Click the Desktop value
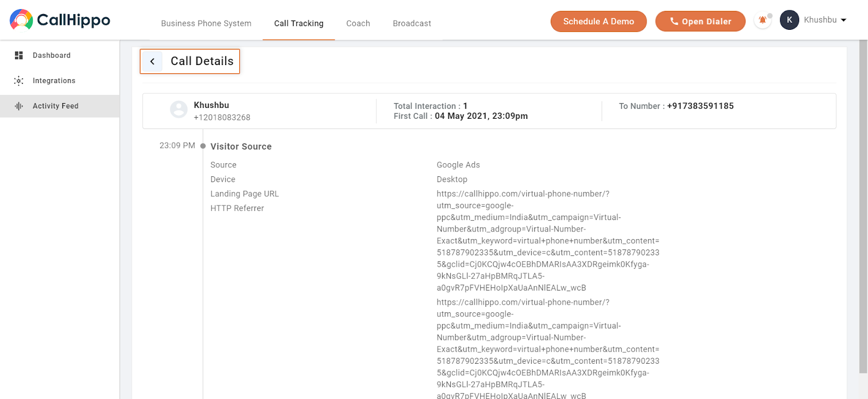This screenshot has width=868, height=399. pyautogui.click(x=452, y=179)
